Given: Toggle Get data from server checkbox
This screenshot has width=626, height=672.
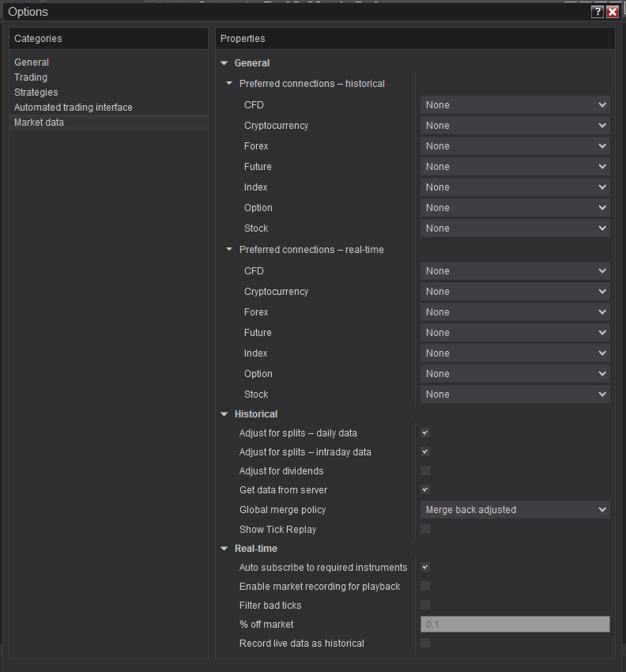Looking at the screenshot, I should click(x=425, y=490).
